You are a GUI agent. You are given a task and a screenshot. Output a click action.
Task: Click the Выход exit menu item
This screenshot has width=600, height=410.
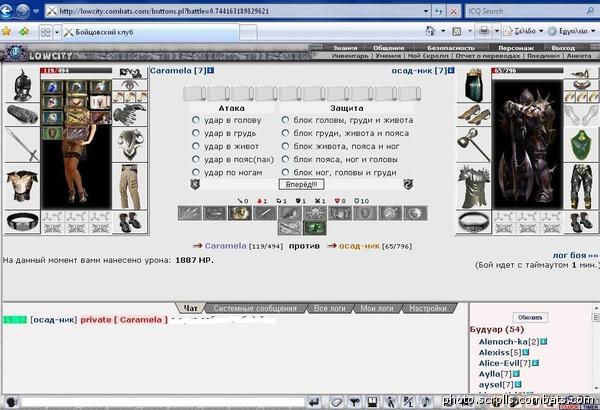point(563,48)
